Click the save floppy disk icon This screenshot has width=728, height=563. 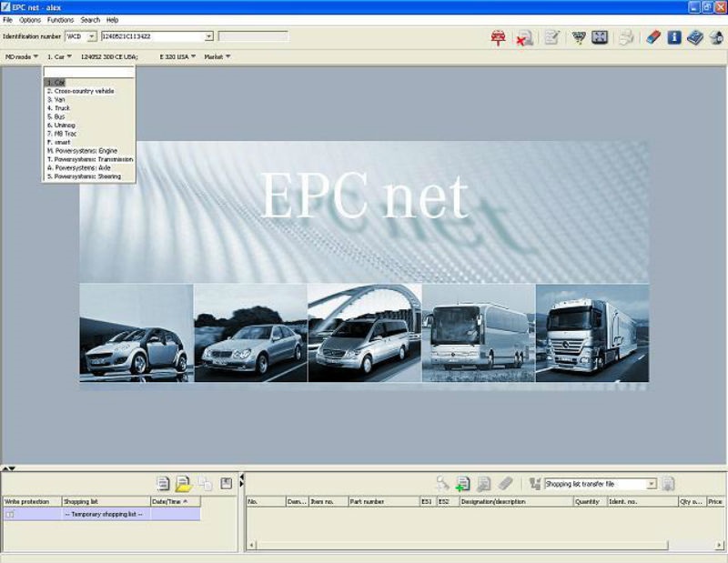tap(226, 484)
